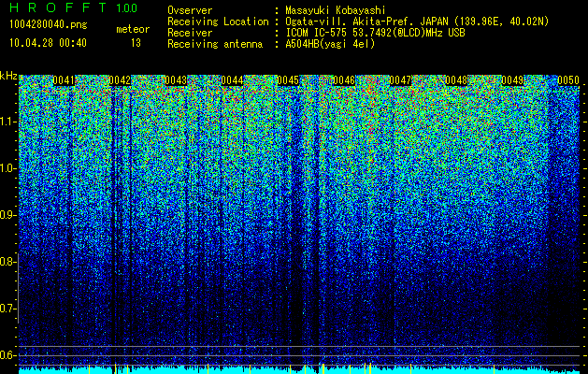Click the 0045 time marker label
This screenshot has height=374, width=588.
[x=288, y=80]
